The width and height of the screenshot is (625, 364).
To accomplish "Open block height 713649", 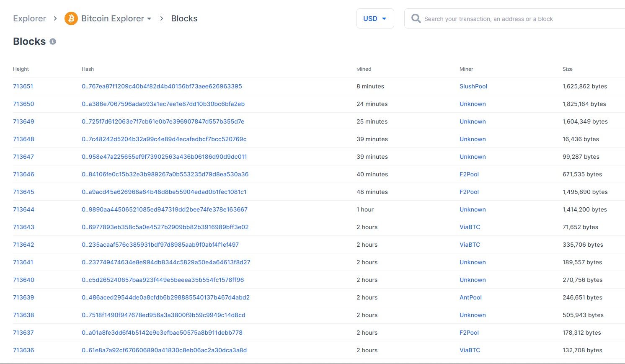I will (x=23, y=121).
